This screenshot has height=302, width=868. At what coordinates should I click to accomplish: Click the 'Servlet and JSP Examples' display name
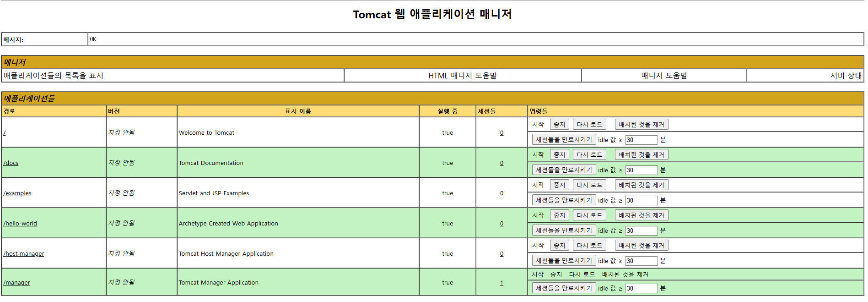(214, 193)
